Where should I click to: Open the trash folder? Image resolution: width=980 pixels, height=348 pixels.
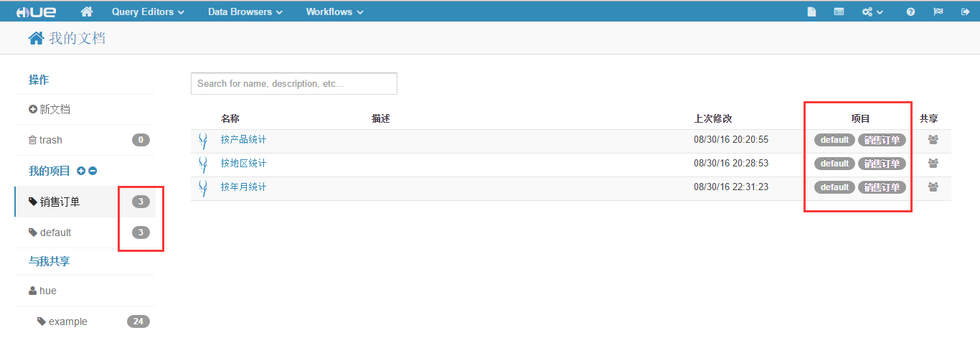(x=45, y=140)
